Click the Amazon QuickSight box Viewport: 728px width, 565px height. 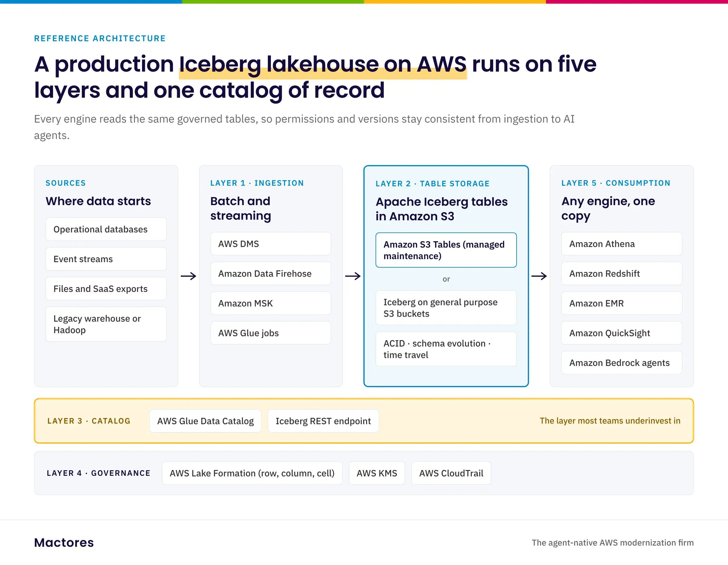click(x=622, y=333)
